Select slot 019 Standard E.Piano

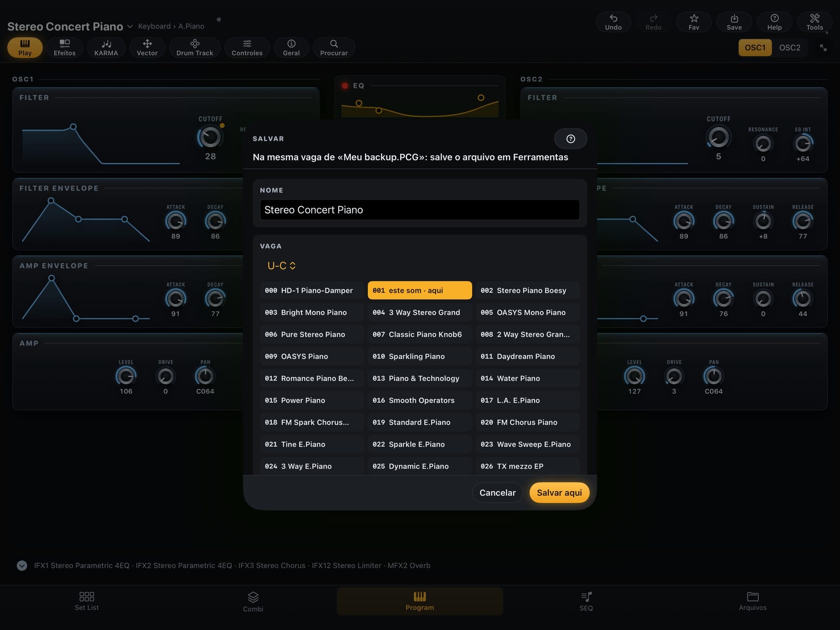[x=420, y=422]
